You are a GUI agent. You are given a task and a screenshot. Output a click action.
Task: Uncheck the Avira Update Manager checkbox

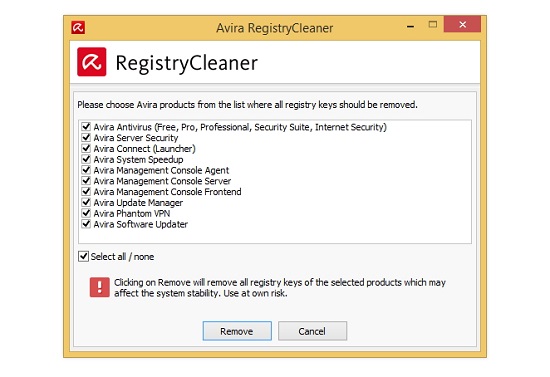click(86, 202)
